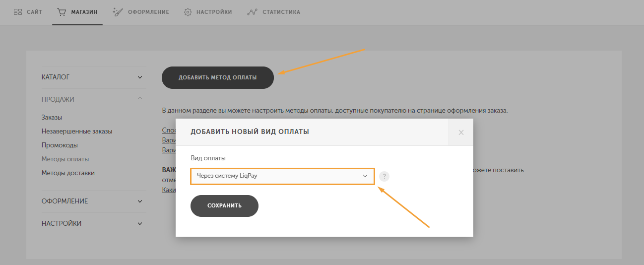644x265 pixels.
Task: Click the magic brush Оформление icon
Action: pos(118,12)
